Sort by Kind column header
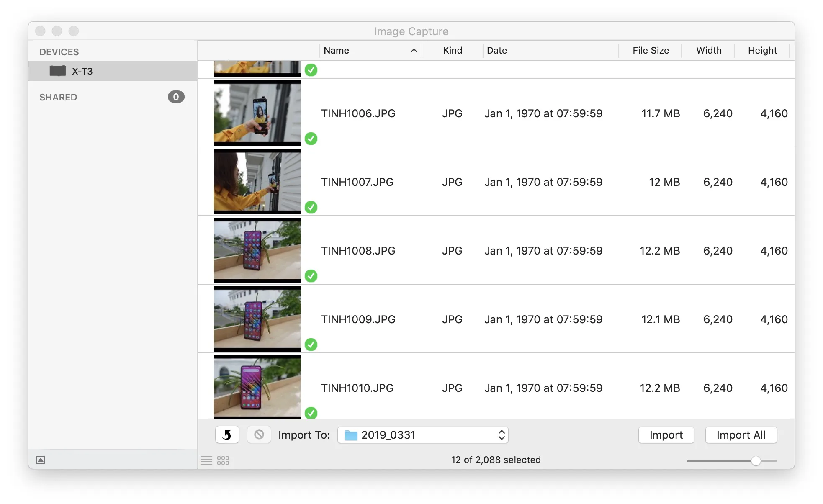823x504 pixels. pos(453,51)
